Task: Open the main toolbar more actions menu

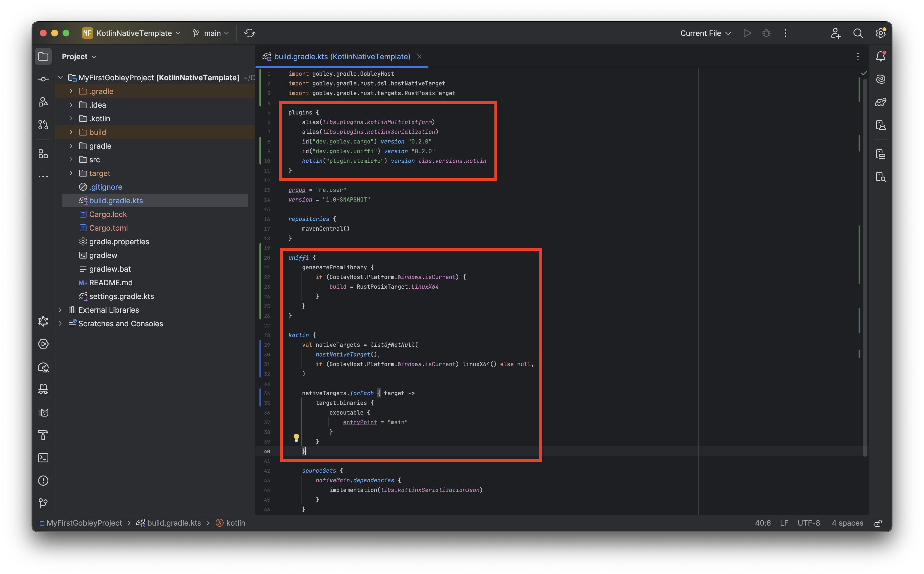Action: click(x=785, y=33)
